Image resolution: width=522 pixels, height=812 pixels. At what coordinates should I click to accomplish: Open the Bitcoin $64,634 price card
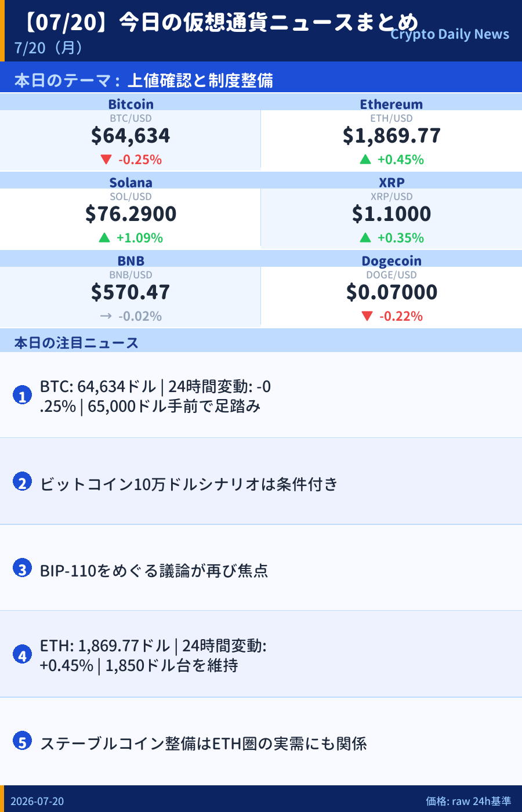pos(130,132)
